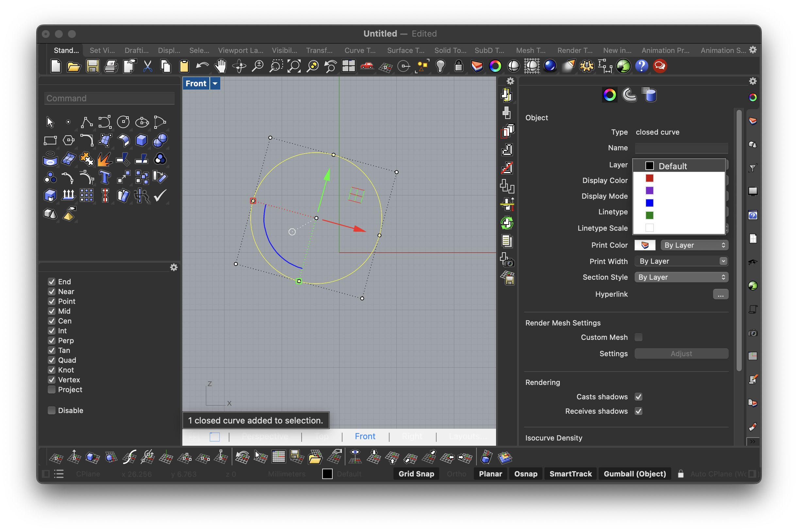
Task: Toggle the Cen osnap checkbox
Action: (52, 321)
